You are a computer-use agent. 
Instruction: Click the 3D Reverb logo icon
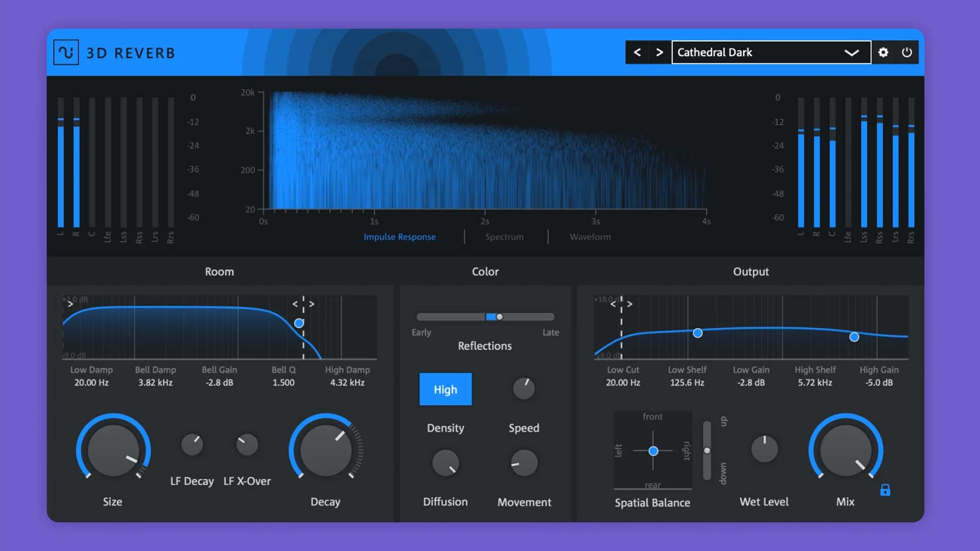tap(66, 53)
